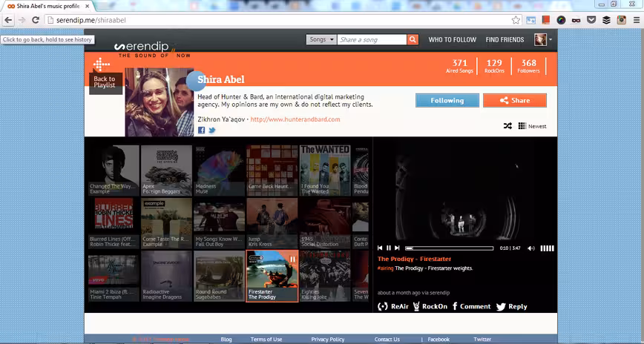This screenshot has height=344, width=644.
Task: Reload the page with the refresh icon
Action: [x=36, y=20]
